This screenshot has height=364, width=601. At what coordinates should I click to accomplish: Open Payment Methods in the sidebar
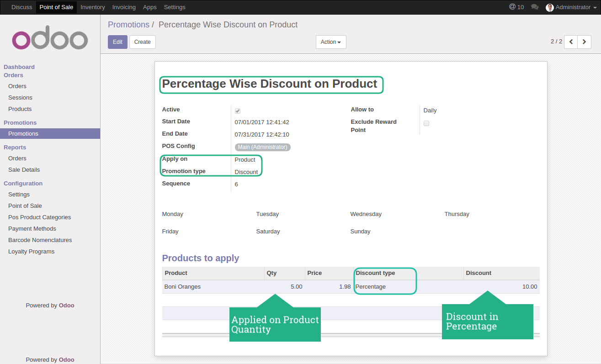(32, 229)
